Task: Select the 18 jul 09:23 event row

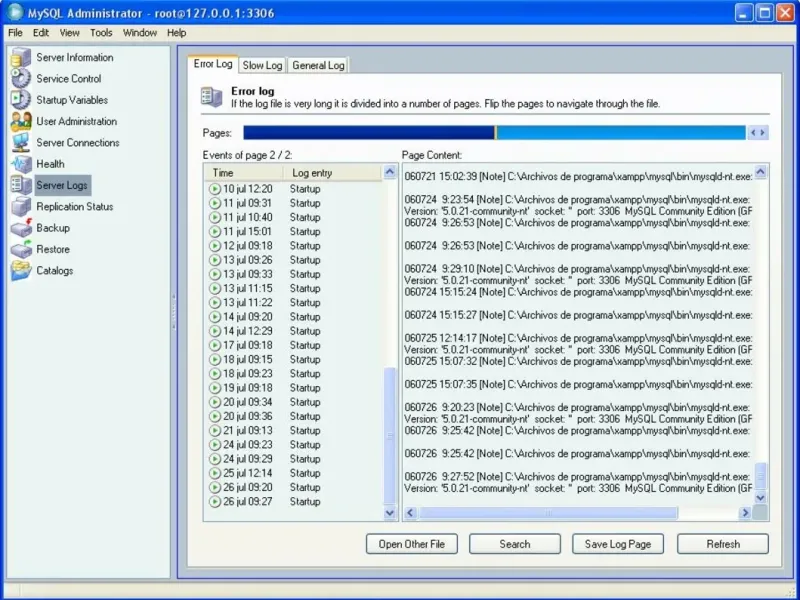Action: click(x=293, y=374)
